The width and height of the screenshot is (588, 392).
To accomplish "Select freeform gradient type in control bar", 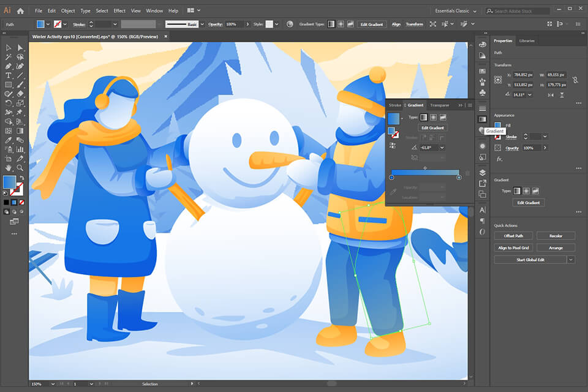I will coord(350,24).
